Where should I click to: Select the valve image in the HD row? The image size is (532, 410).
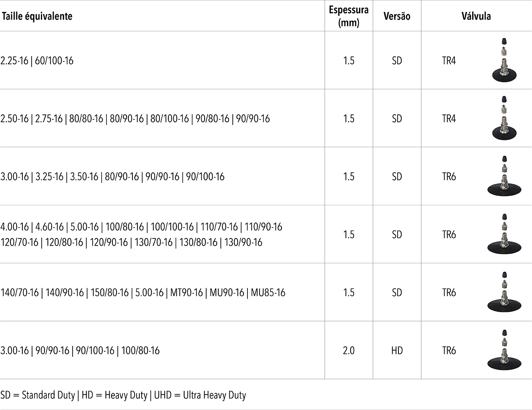point(504,350)
